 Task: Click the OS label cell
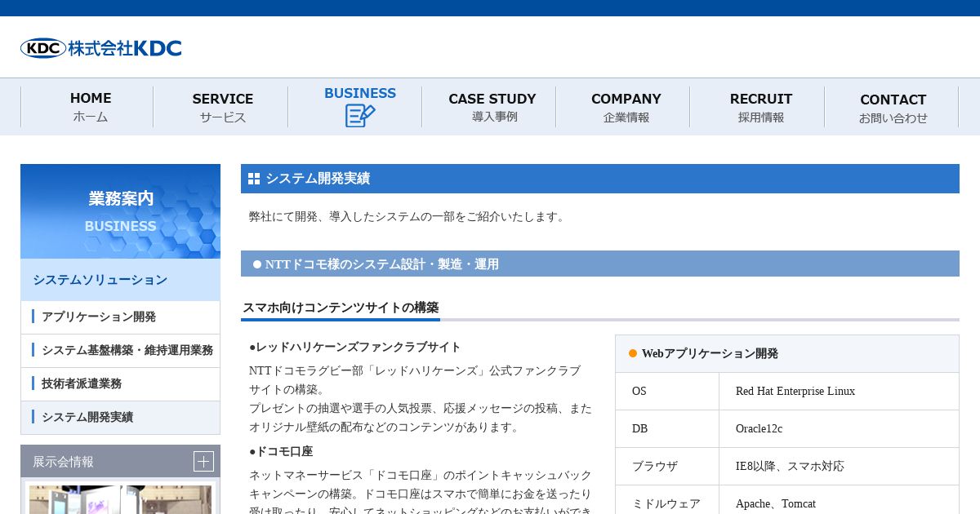pos(667,392)
